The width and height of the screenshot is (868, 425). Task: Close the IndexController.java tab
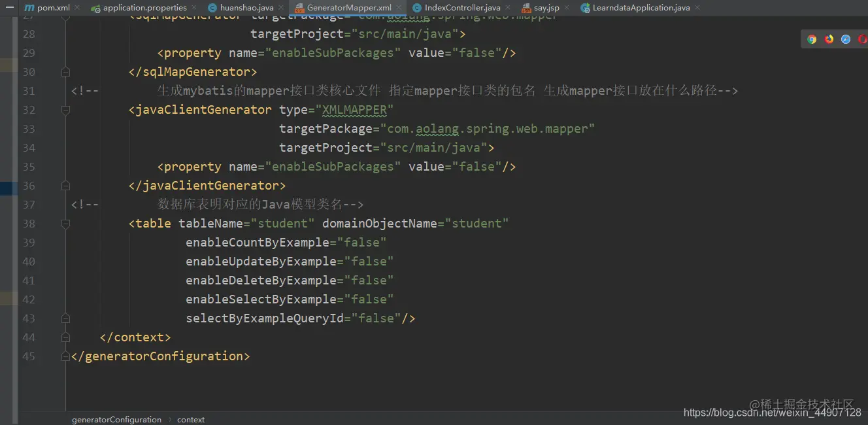(x=509, y=8)
